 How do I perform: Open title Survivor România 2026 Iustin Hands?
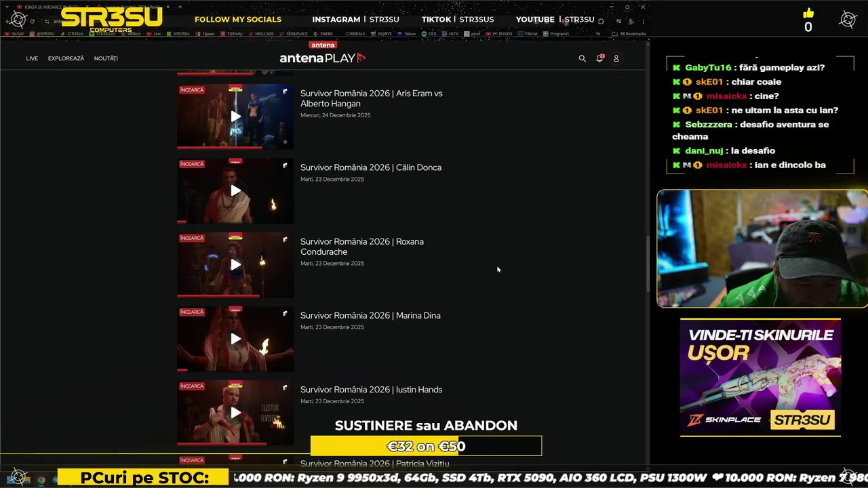371,389
